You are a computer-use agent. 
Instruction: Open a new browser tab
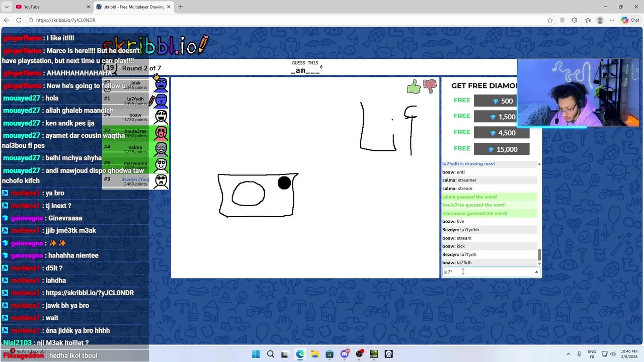click(181, 7)
